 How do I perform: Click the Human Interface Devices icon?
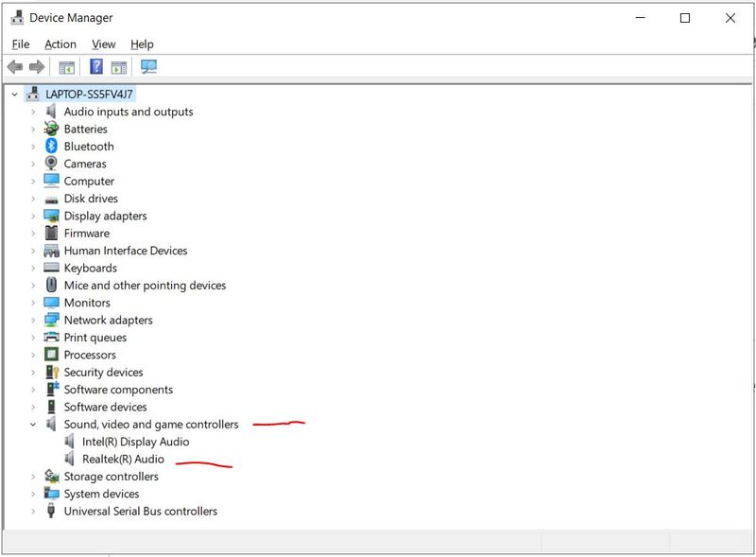pos(51,250)
